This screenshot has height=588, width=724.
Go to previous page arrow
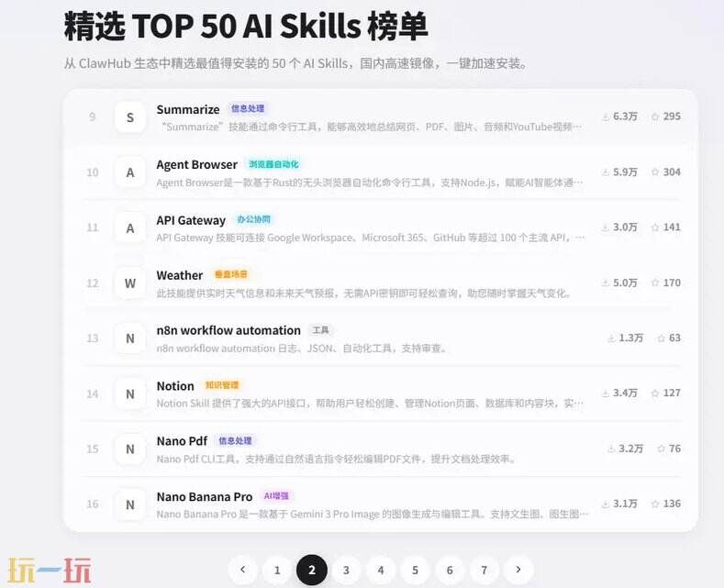[243, 570]
